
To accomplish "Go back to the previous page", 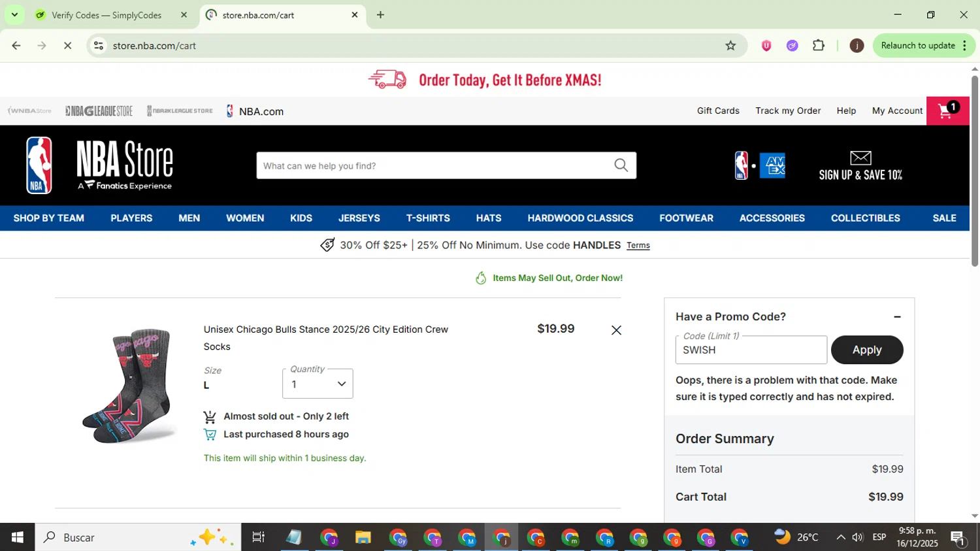I will 16,46.
